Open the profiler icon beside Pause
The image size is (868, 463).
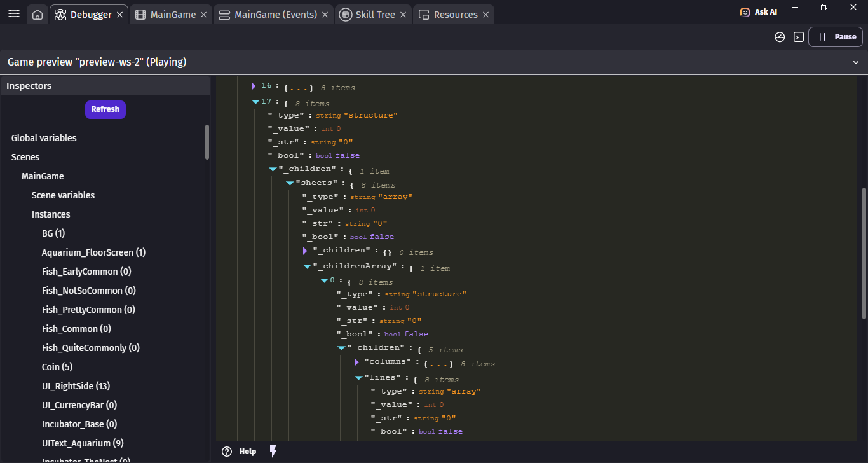click(780, 37)
